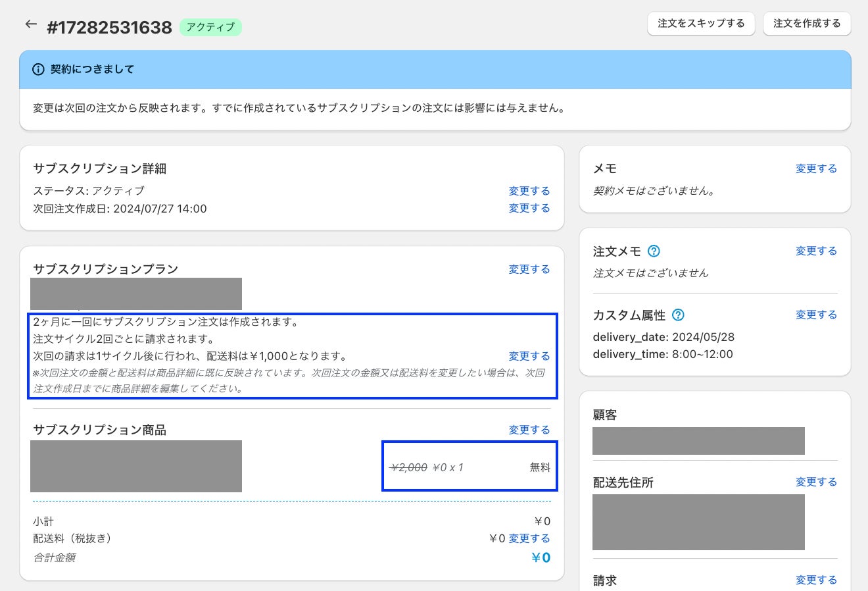Click 変更する for カスタム属性
Image resolution: width=868 pixels, height=591 pixels.
pyautogui.click(x=816, y=315)
